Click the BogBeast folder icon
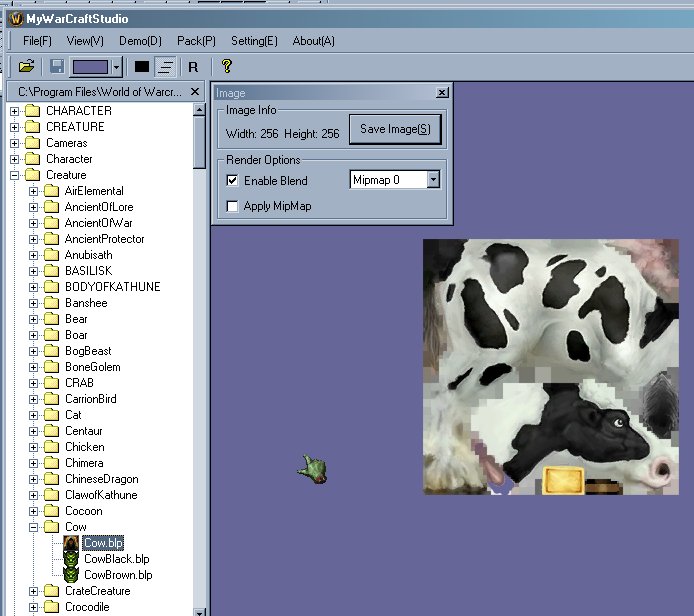The image size is (694, 616). point(51,351)
